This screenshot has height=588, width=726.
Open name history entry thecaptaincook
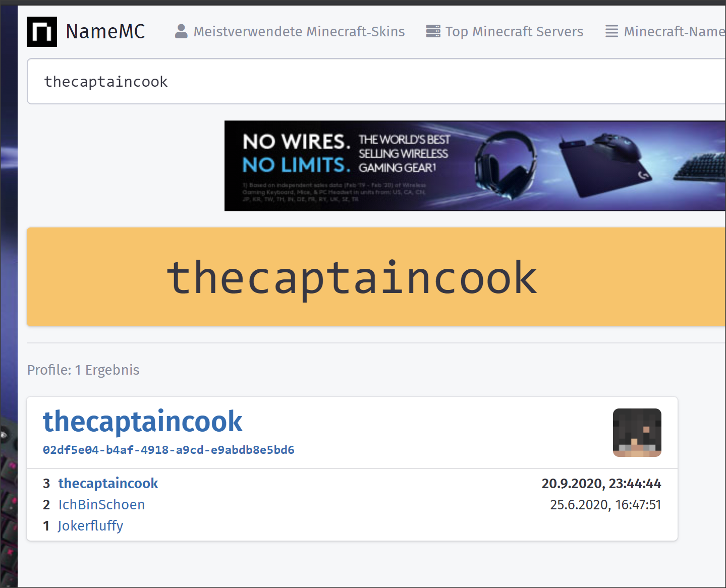(x=108, y=484)
